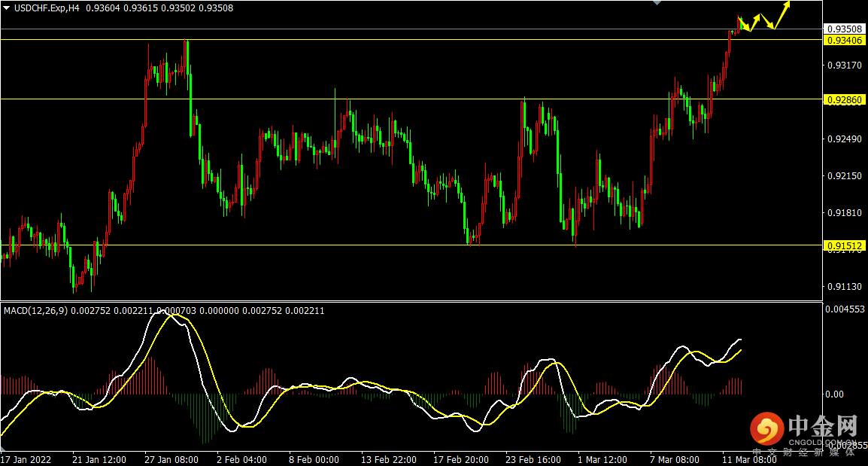This screenshot has width=868, height=466.
Task: Click the 0.92860 yellow price label
Action: click(x=844, y=99)
